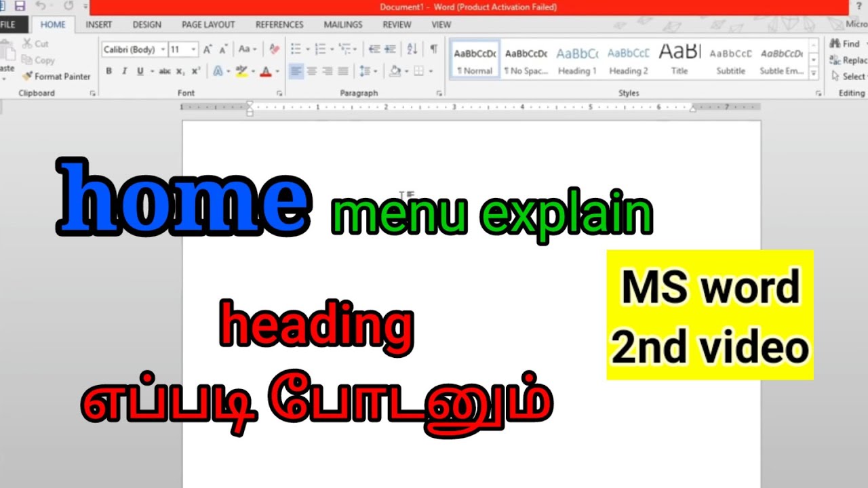Apply the No Spacing style
The width and height of the screenshot is (868, 488).
[x=526, y=59]
